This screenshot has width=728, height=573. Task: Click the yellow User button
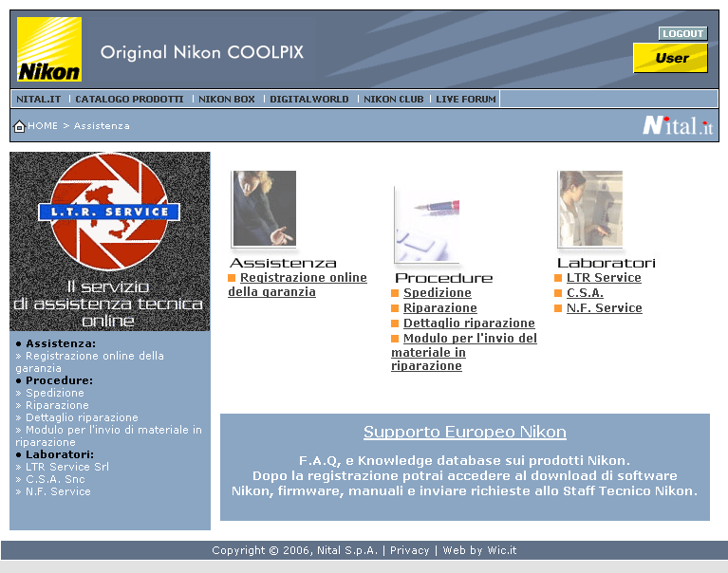[670, 58]
